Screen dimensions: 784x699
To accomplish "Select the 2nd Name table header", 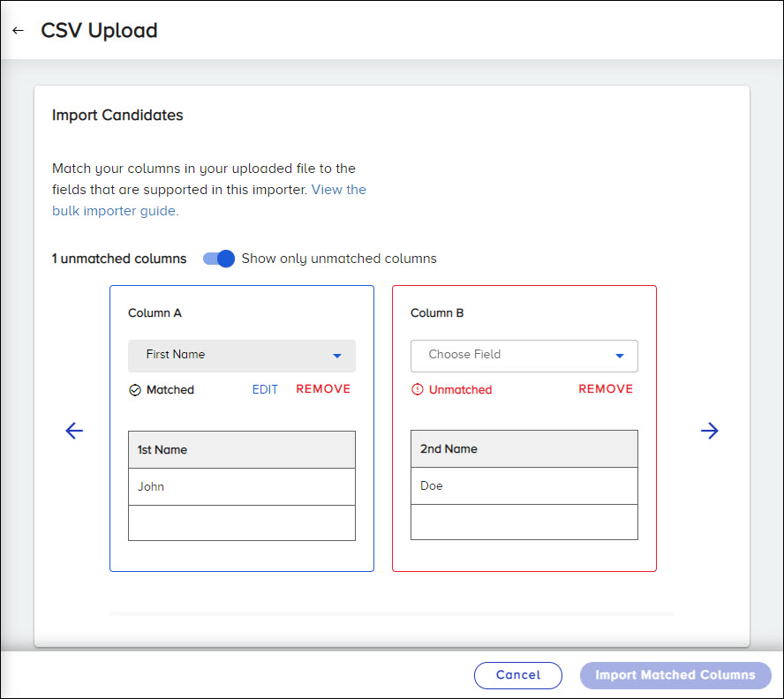I will [524, 448].
